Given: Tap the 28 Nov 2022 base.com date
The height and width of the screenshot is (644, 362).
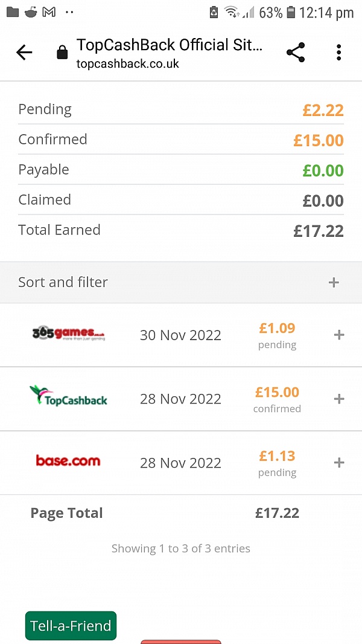Looking at the screenshot, I should tap(180, 463).
